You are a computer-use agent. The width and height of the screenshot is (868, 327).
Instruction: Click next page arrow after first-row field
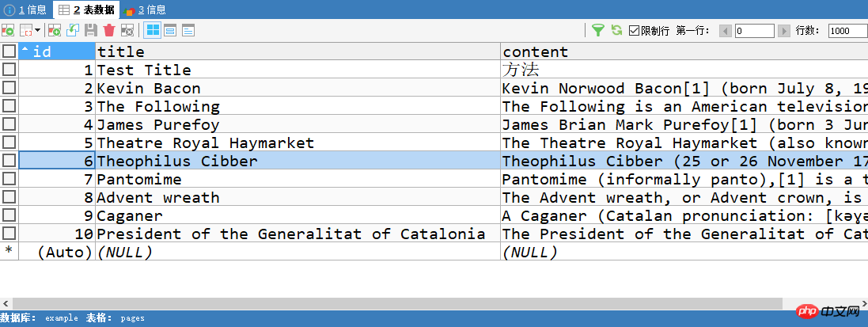[x=783, y=31]
